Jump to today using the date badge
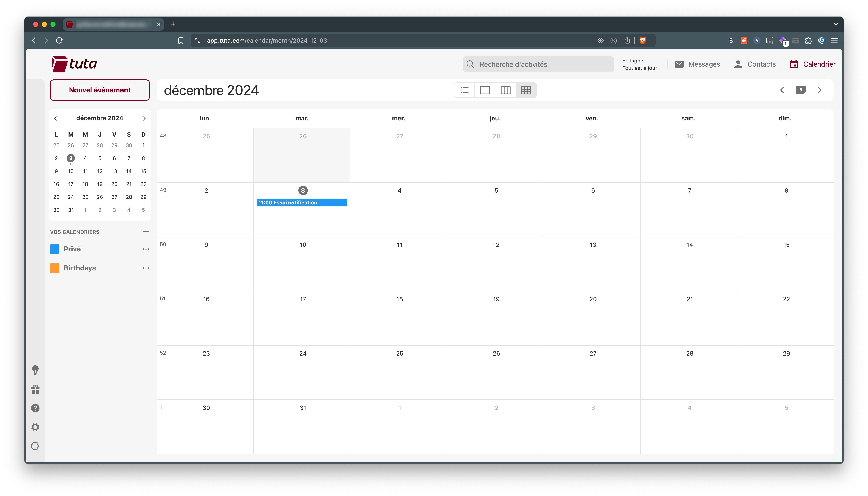This screenshot has height=496, width=868. [801, 90]
